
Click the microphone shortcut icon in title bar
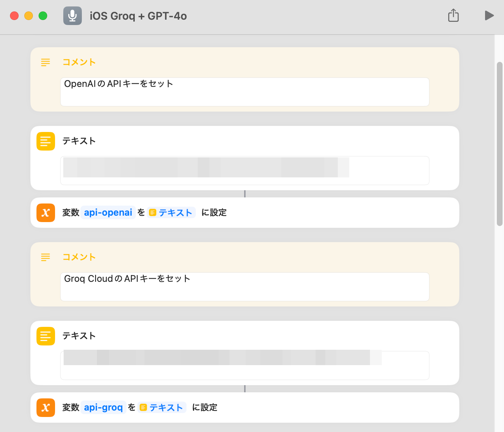coord(72,16)
